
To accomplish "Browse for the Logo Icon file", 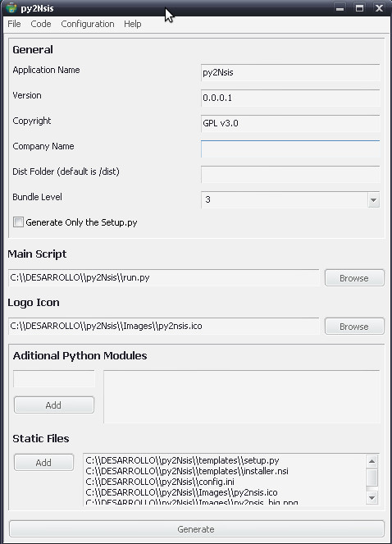I will coord(354,327).
